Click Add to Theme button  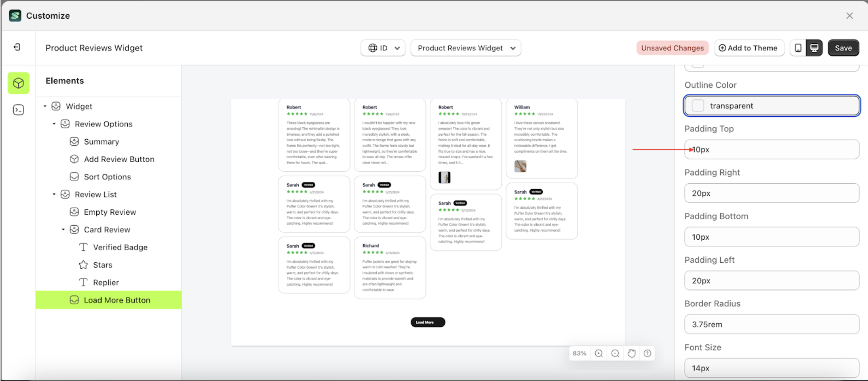tap(749, 48)
